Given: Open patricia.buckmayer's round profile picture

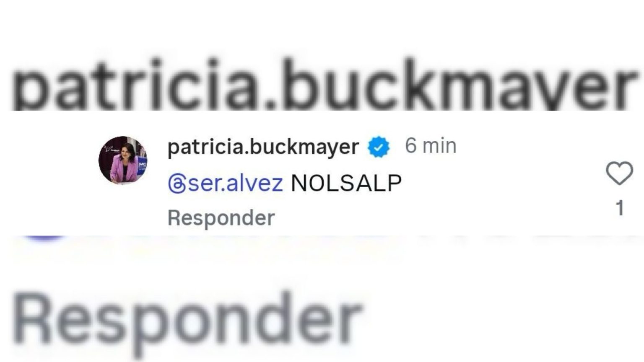Looking at the screenshot, I should 123,160.
